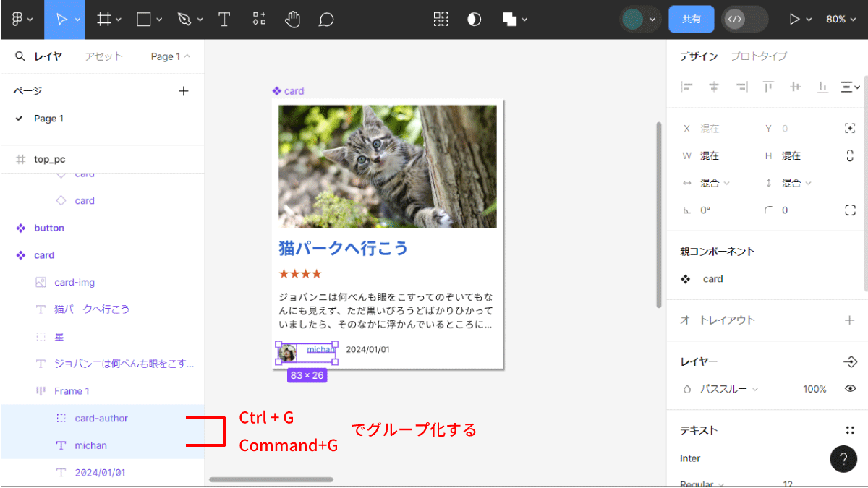The width and height of the screenshot is (868, 488).
Task: Click the mask icon in toolbar
Action: [x=475, y=20]
